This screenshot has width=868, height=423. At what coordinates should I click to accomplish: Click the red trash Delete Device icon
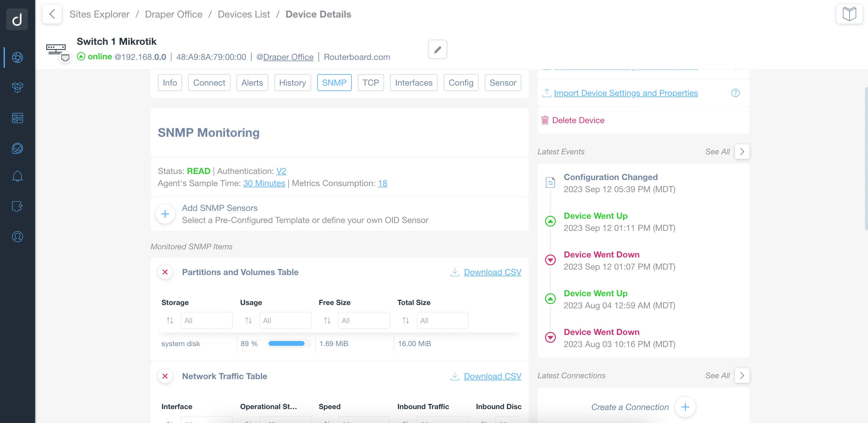point(545,120)
